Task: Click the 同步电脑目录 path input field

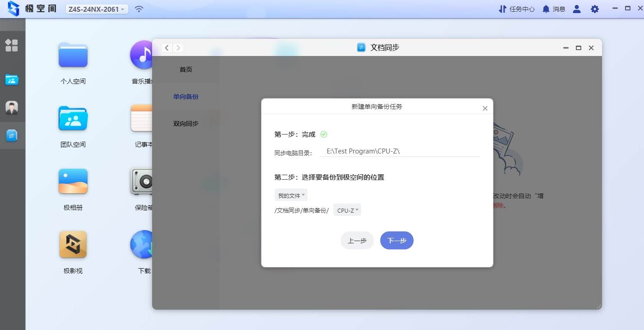Action: pos(400,151)
